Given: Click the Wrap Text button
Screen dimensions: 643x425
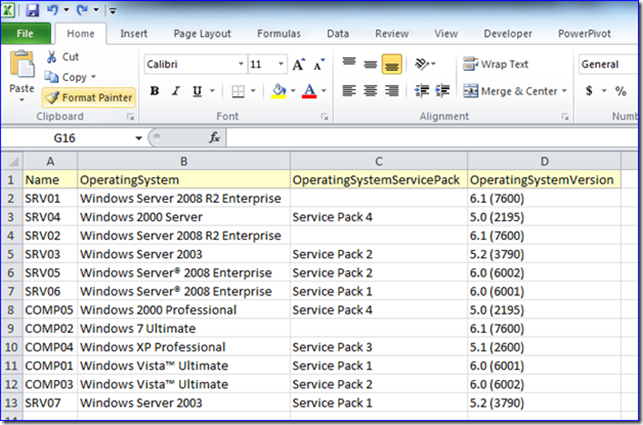Looking at the screenshot, I should (496, 64).
